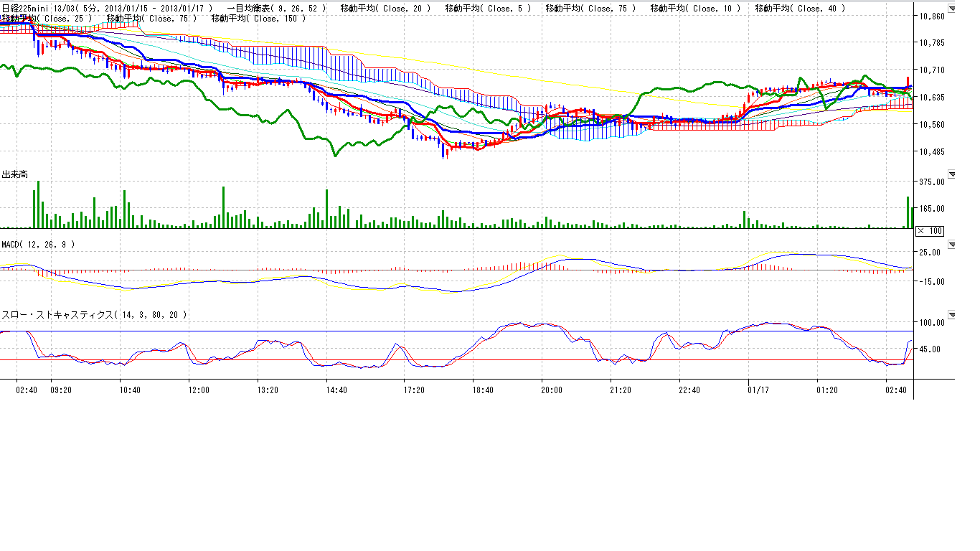Click the 10,485 price axis label
The width and height of the screenshot is (980, 551).
click(x=933, y=151)
